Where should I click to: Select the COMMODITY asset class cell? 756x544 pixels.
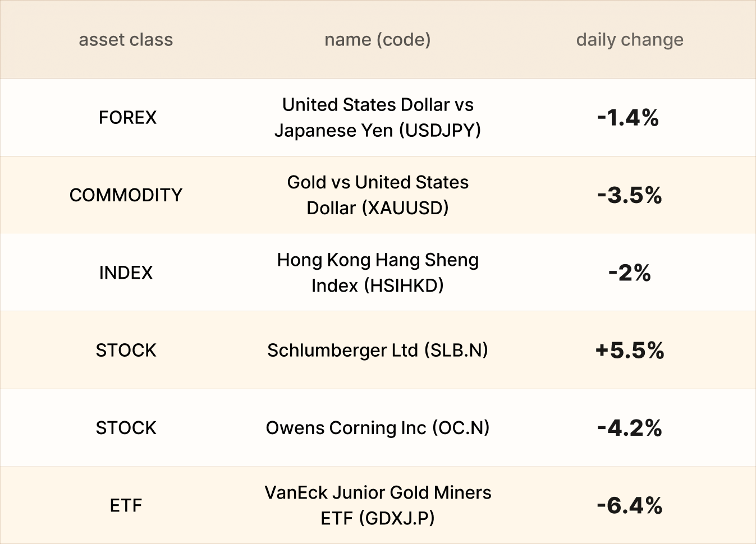point(126,195)
